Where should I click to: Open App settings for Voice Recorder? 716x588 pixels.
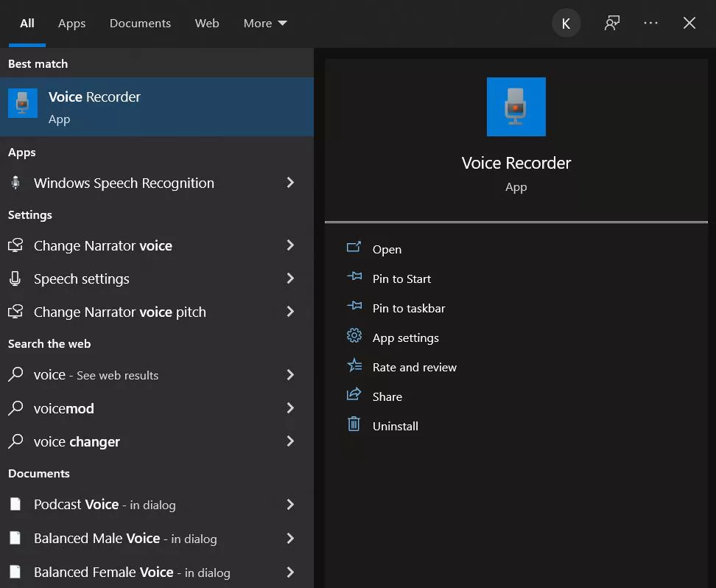point(405,338)
